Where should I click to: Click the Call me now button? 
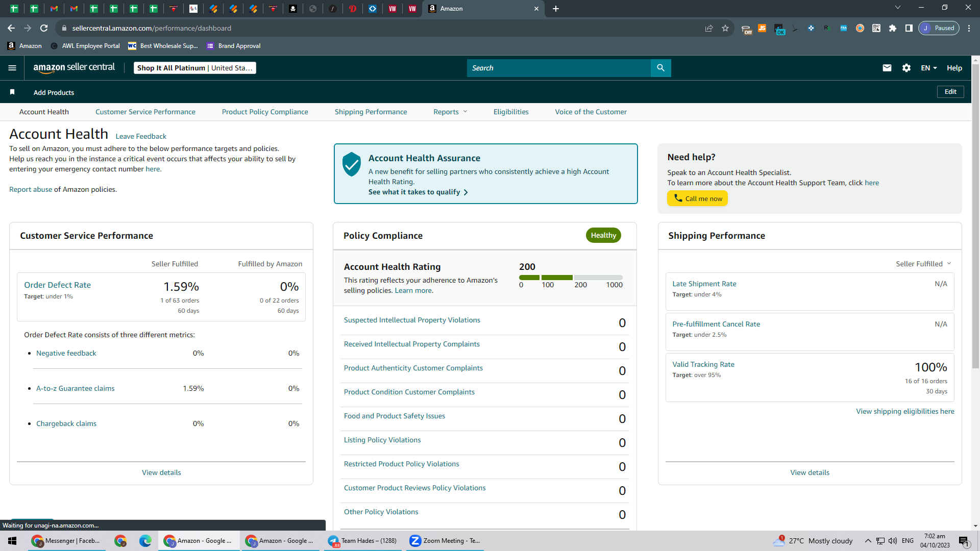point(697,198)
